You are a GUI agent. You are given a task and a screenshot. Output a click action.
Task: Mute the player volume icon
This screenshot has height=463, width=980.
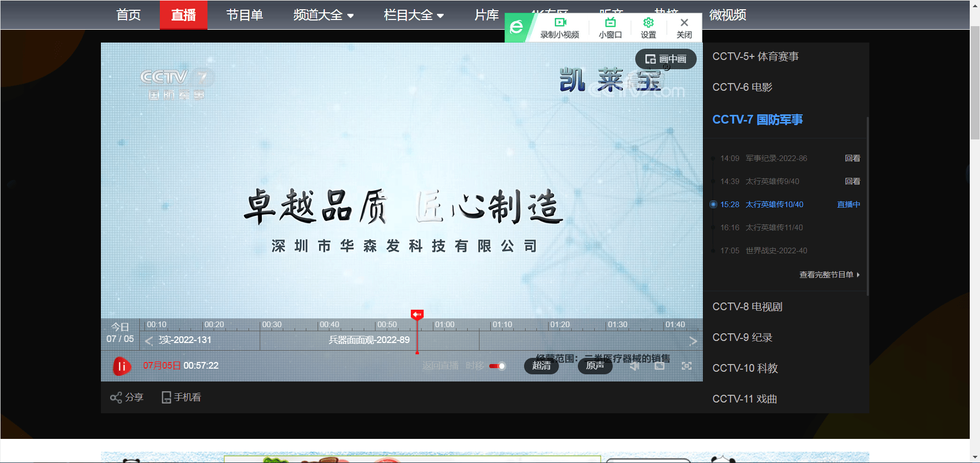635,366
